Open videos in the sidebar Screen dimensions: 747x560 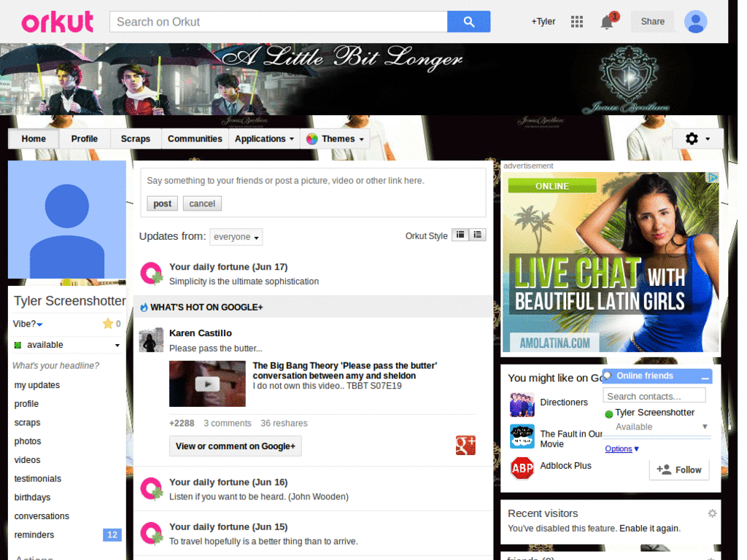tap(27, 460)
